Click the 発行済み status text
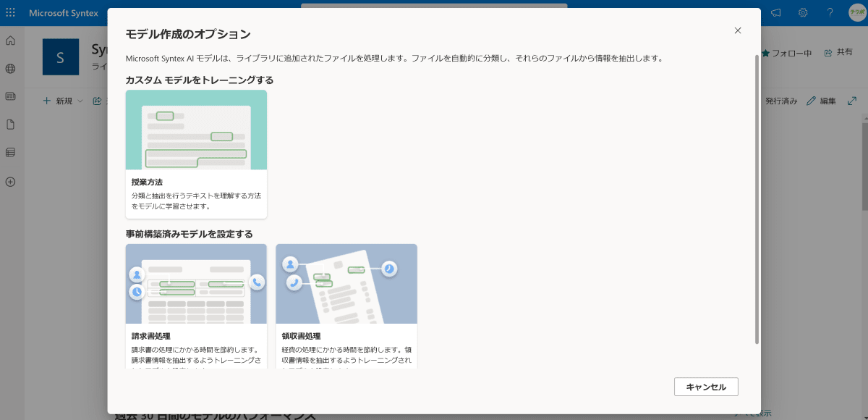The width and height of the screenshot is (868, 420). point(781,101)
